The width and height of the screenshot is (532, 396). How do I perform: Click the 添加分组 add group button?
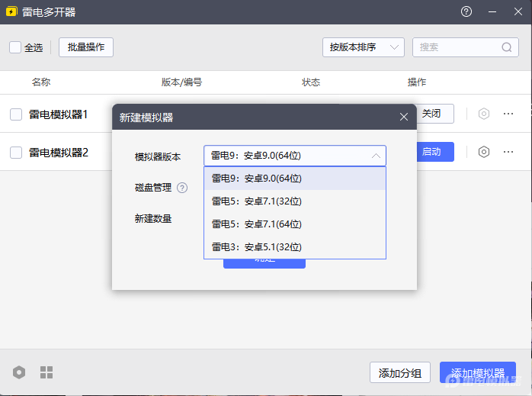tap(400, 372)
